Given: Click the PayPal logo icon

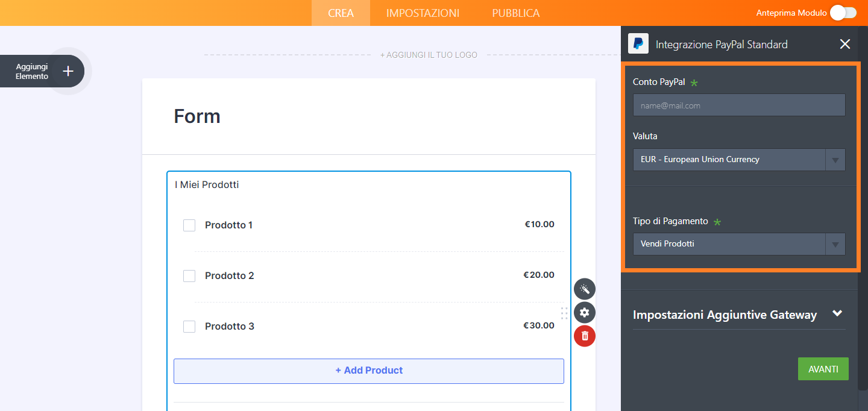Looking at the screenshot, I should [x=638, y=43].
